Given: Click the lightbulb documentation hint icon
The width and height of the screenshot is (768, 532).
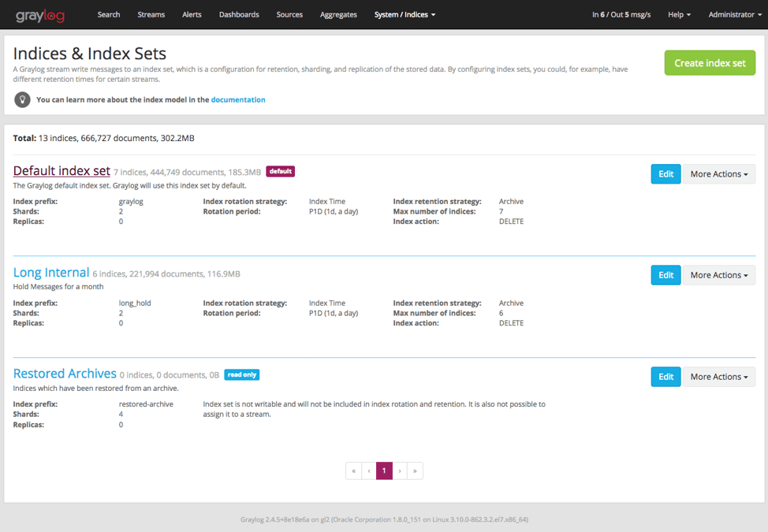Looking at the screenshot, I should click(22, 100).
